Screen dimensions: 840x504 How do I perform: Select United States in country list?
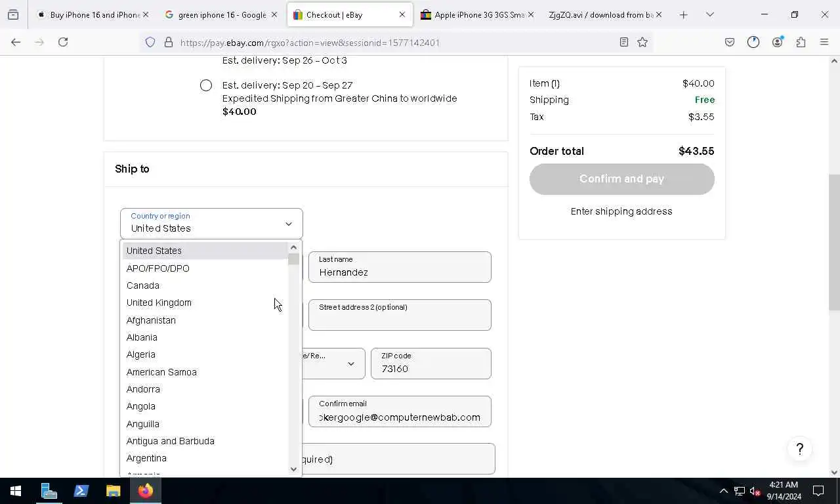click(x=205, y=251)
